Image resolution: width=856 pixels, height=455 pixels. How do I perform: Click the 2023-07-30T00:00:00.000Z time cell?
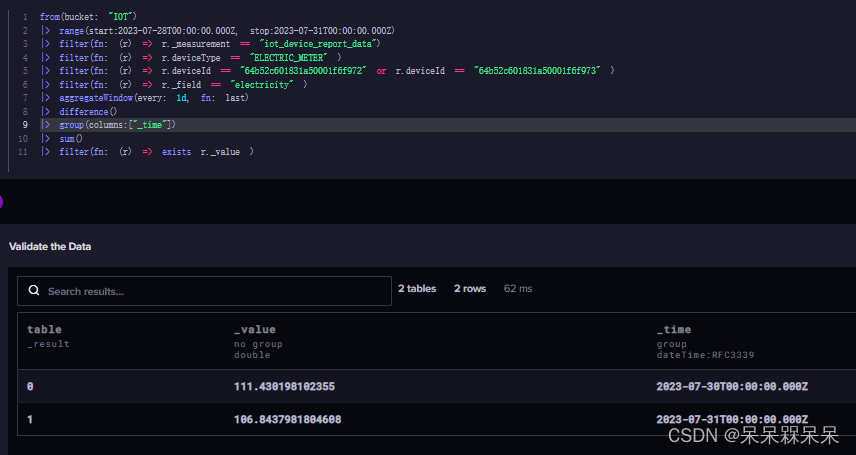[732, 386]
